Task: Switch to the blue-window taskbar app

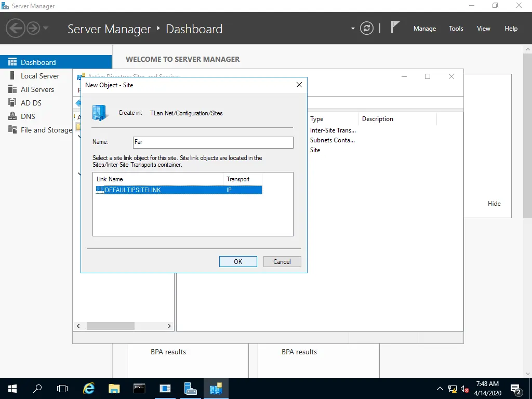Action: pos(165,389)
